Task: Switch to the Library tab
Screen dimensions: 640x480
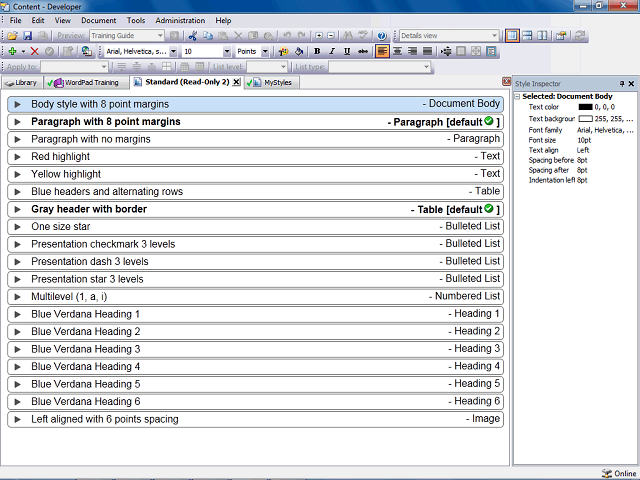Action: (x=22, y=83)
